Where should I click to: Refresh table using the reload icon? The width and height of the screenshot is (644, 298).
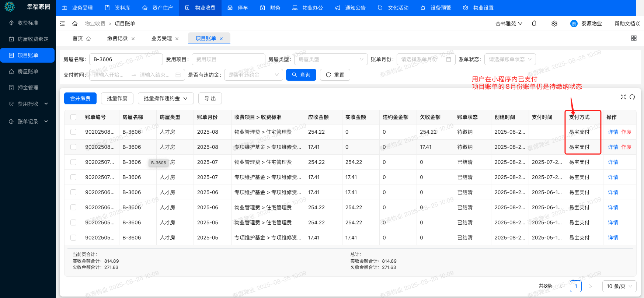tap(632, 97)
